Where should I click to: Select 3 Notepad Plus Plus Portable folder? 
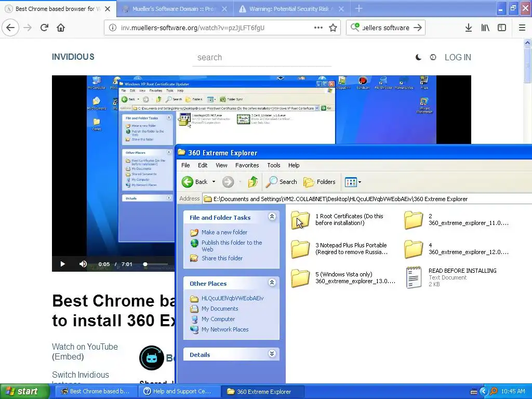(339, 249)
